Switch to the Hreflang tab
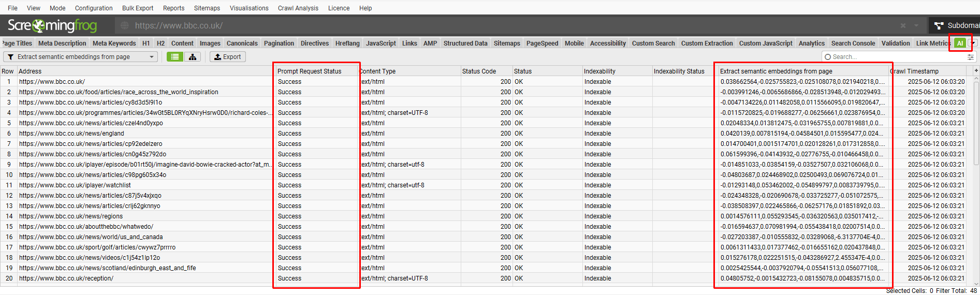 [x=347, y=43]
